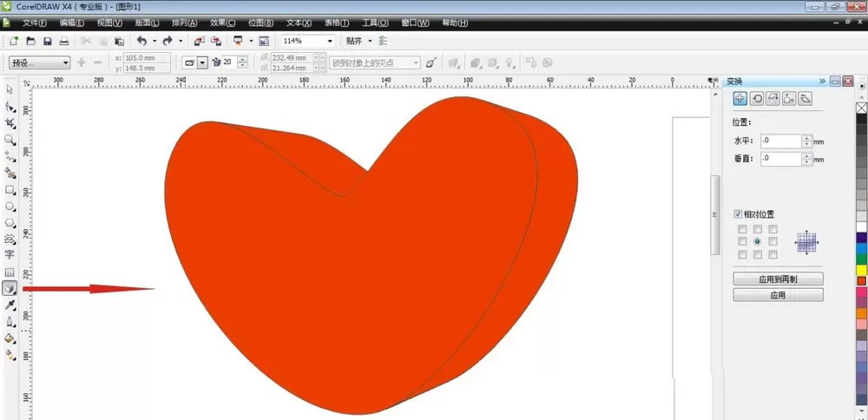
Task: Check the bottom-center anchor box
Action: tap(757, 254)
